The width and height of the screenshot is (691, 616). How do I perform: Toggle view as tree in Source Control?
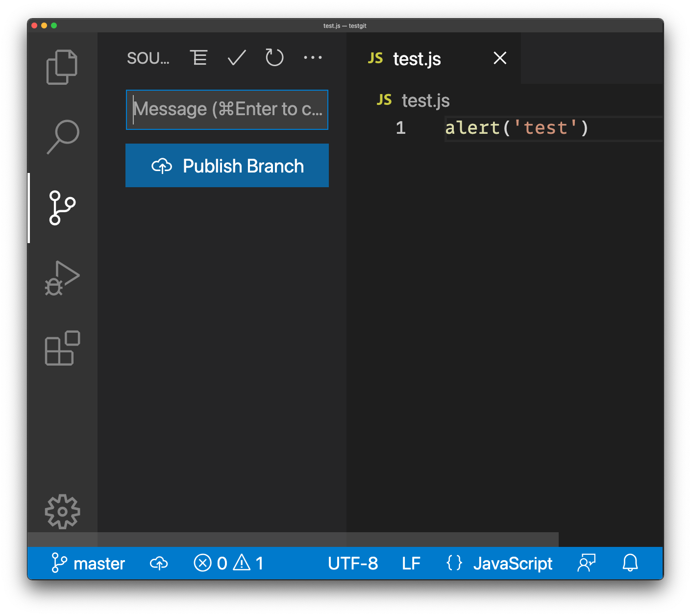coord(198,58)
